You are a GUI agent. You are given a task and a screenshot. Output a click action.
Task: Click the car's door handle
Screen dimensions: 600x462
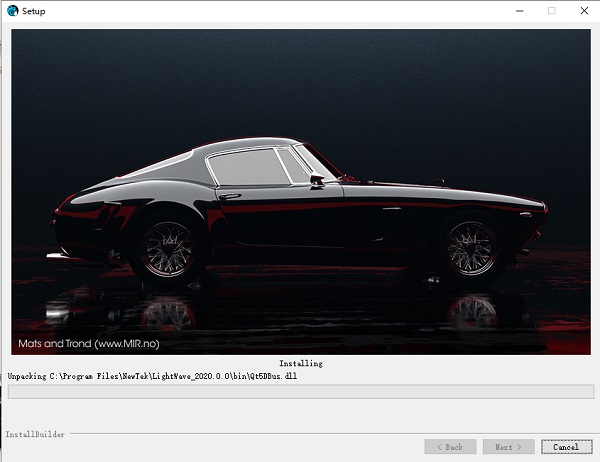tap(230, 197)
